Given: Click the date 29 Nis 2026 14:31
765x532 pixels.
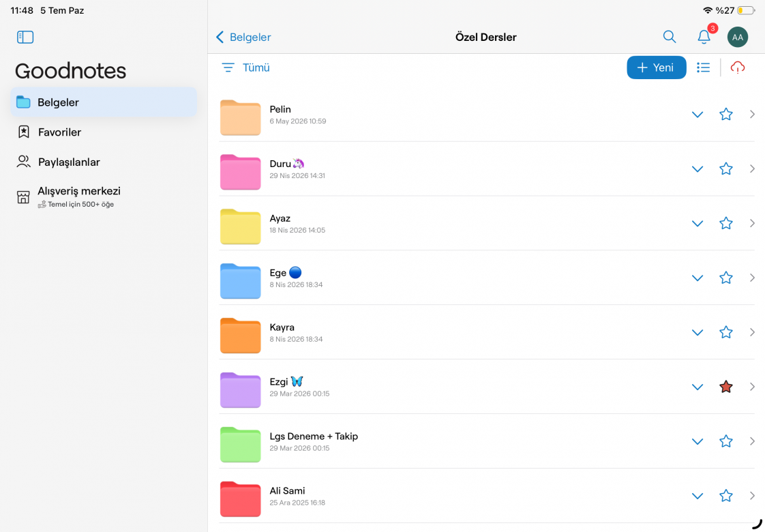Looking at the screenshot, I should (x=297, y=176).
